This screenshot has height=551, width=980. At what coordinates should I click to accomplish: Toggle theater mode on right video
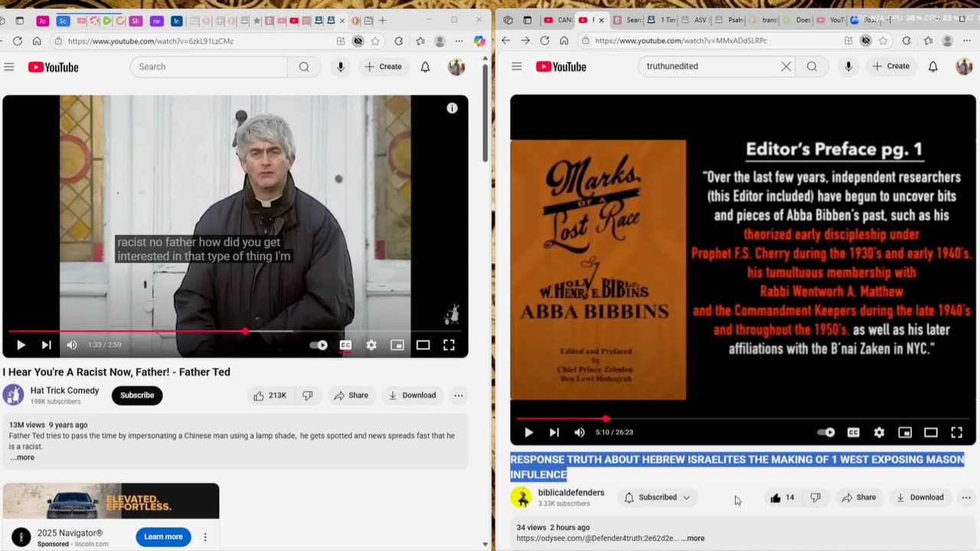tap(930, 432)
